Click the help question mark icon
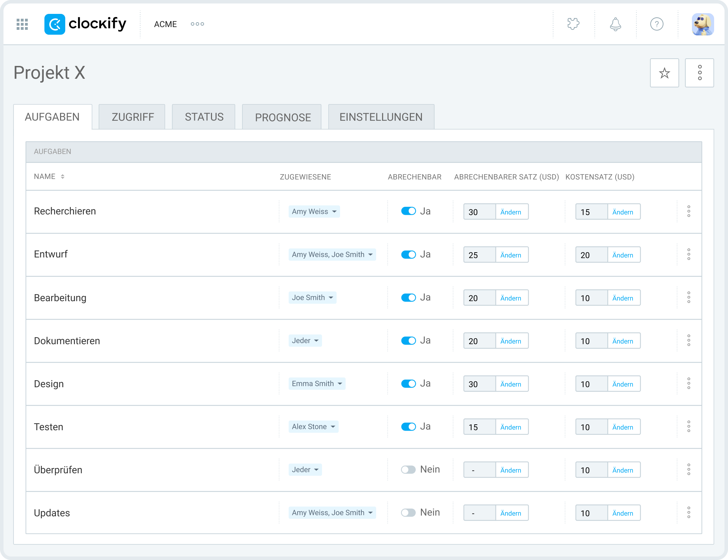The image size is (728, 560). click(x=657, y=24)
